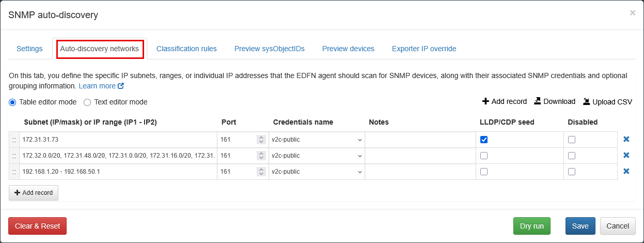
Task: Click the Download icon above the table
Action: (x=538, y=101)
